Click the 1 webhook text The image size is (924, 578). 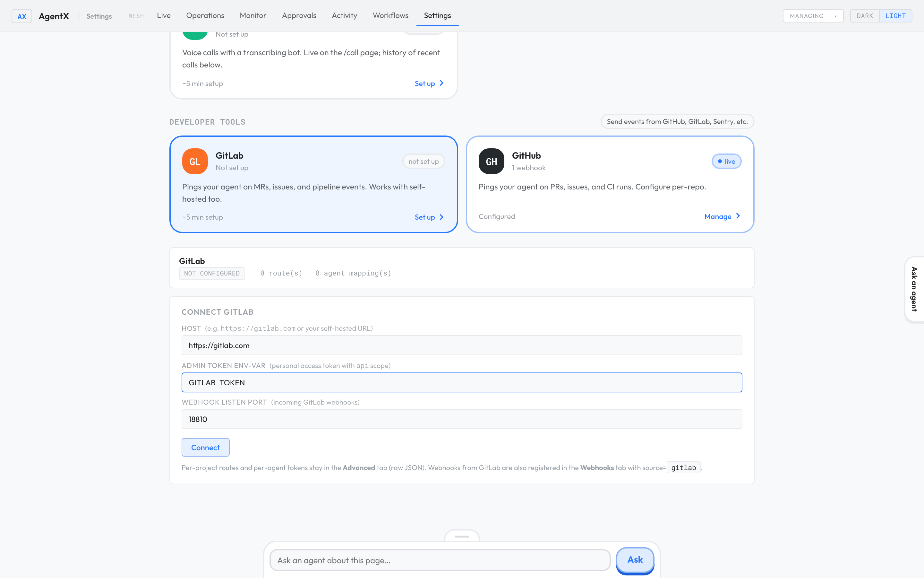point(529,168)
